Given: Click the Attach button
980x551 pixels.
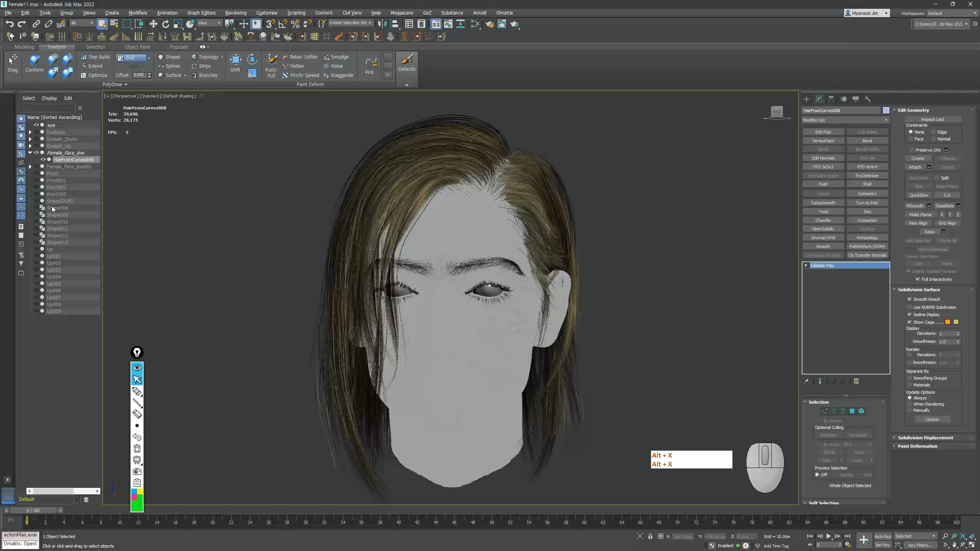Looking at the screenshot, I should click(x=915, y=167).
